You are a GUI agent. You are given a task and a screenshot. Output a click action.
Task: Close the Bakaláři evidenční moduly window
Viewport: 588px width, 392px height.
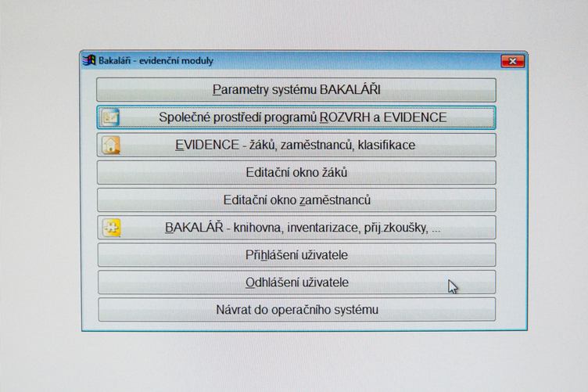[513, 61]
